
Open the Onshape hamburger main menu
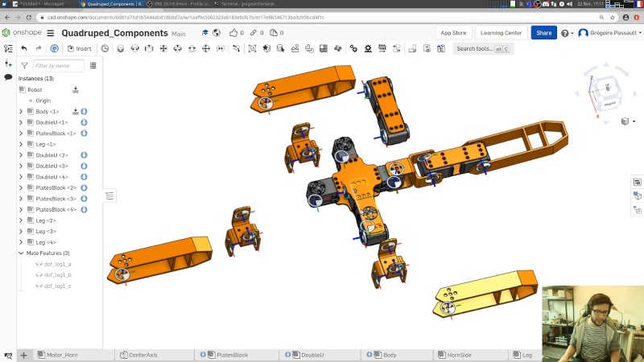coord(51,33)
